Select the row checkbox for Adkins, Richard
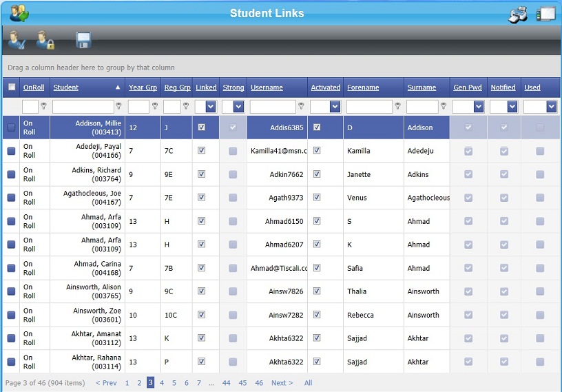This screenshot has height=392, width=562. click(12, 174)
